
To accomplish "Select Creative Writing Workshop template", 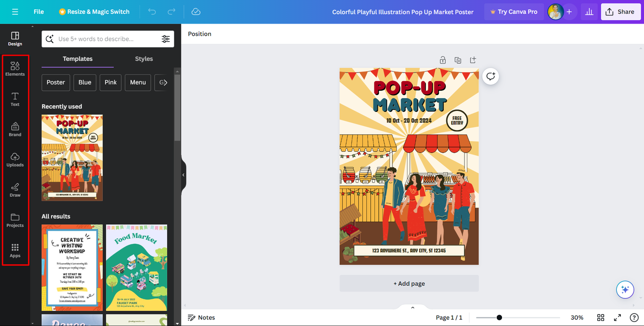I will (72, 268).
